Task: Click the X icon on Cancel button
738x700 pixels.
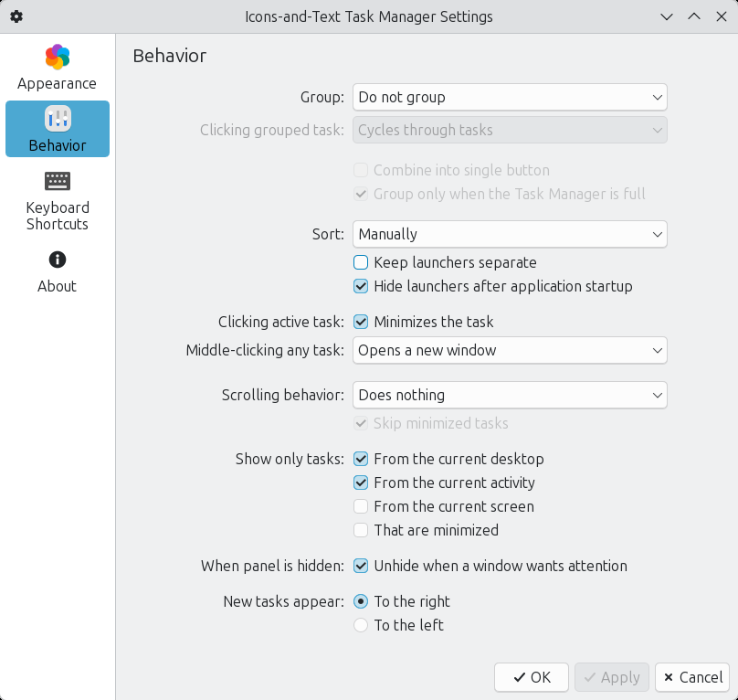Action: (669, 677)
